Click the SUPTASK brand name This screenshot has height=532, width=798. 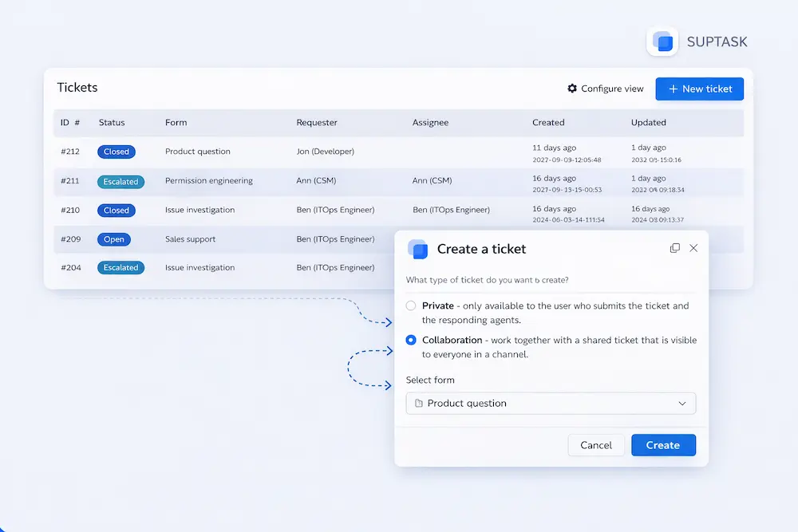[717, 41]
